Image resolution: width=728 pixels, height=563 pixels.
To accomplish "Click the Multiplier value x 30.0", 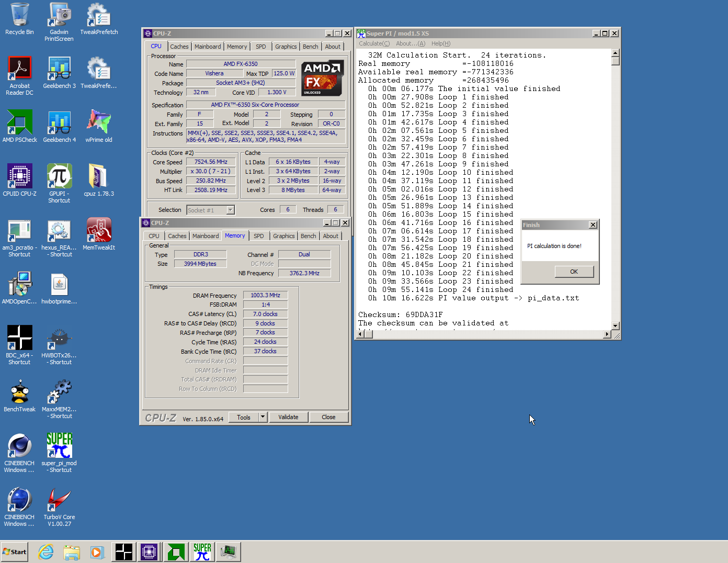I will pyautogui.click(x=211, y=171).
